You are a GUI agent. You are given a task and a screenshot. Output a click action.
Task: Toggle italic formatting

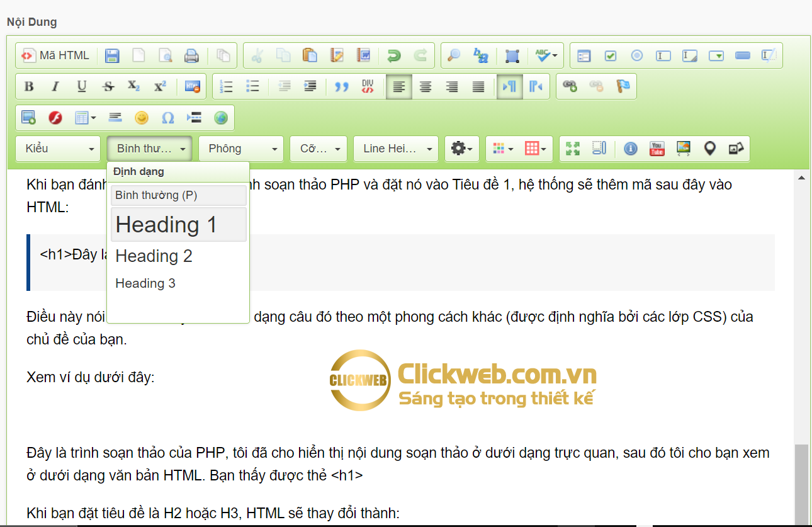(55, 87)
